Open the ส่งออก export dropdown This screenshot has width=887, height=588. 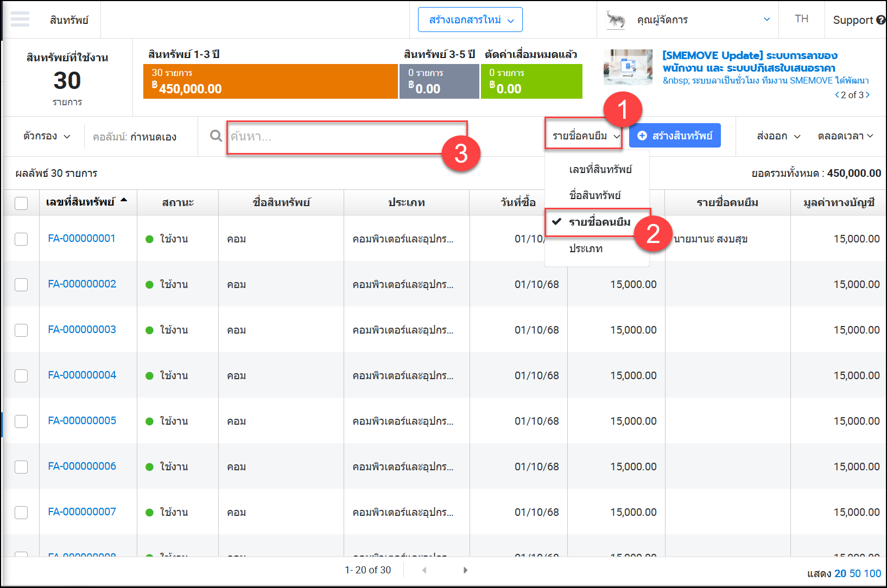[778, 136]
